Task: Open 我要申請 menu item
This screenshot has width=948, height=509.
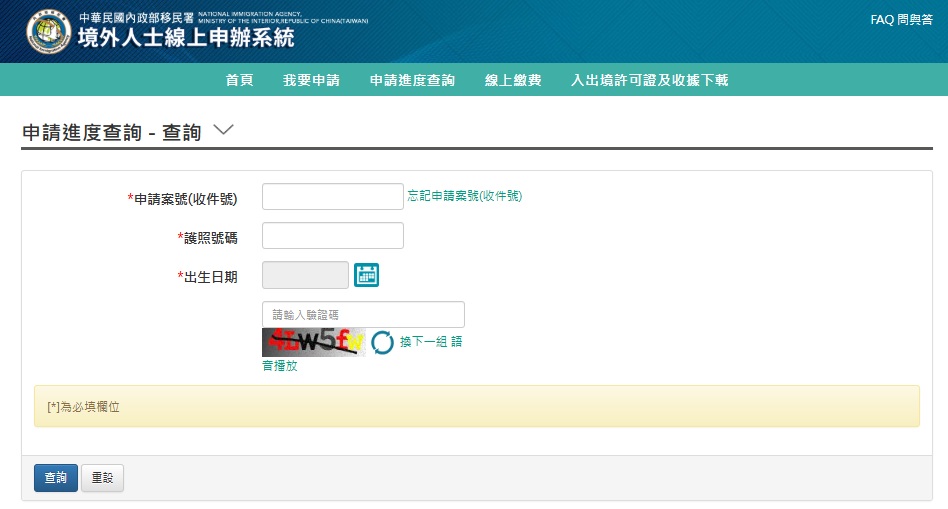Action: [311, 80]
